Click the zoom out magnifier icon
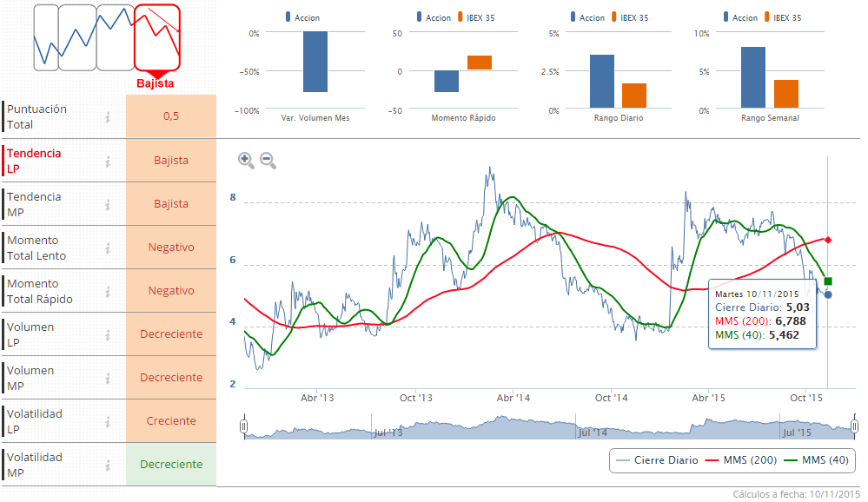The height and width of the screenshot is (502, 868). pos(268,160)
